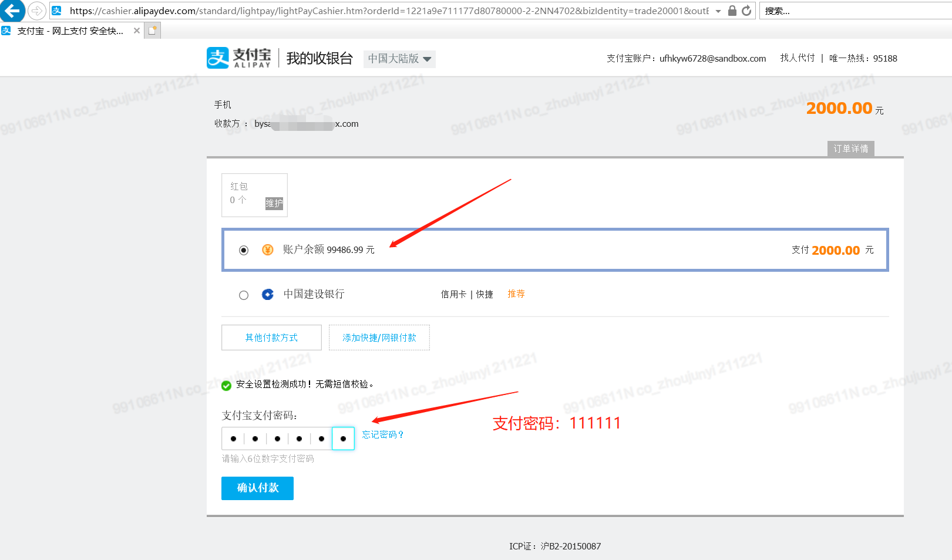Click the 中国建设银行 label
The height and width of the screenshot is (560, 952).
[314, 294]
